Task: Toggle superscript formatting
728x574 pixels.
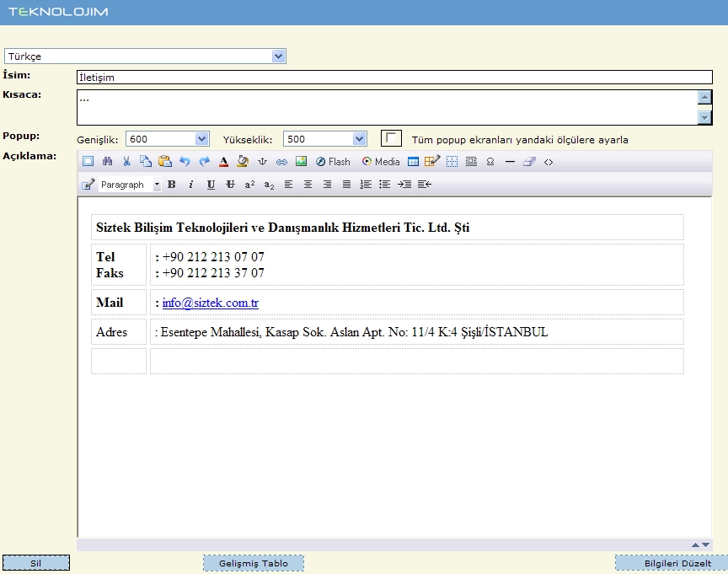Action: point(249,185)
